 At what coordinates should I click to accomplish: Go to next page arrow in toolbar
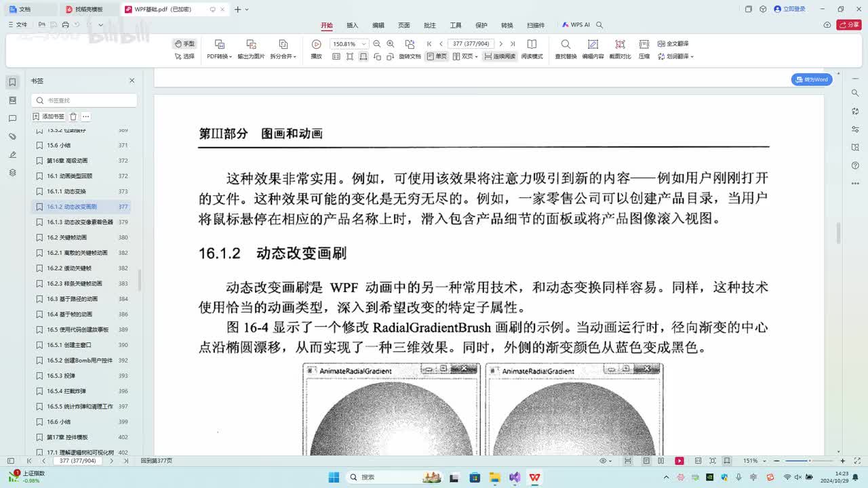pos(501,43)
